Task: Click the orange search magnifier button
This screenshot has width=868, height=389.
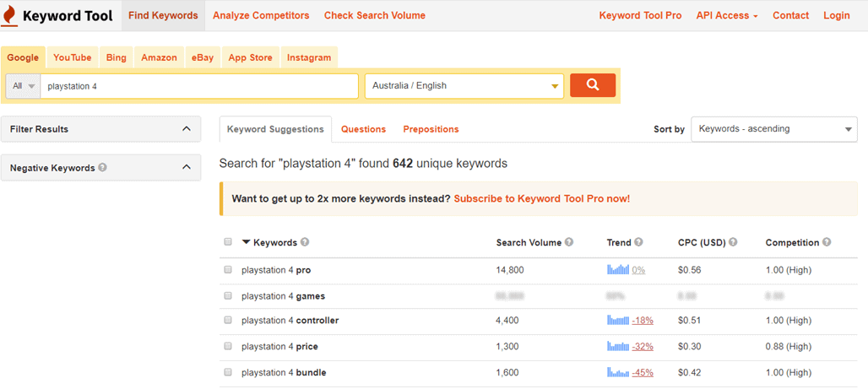Action: pyautogui.click(x=593, y=85)
